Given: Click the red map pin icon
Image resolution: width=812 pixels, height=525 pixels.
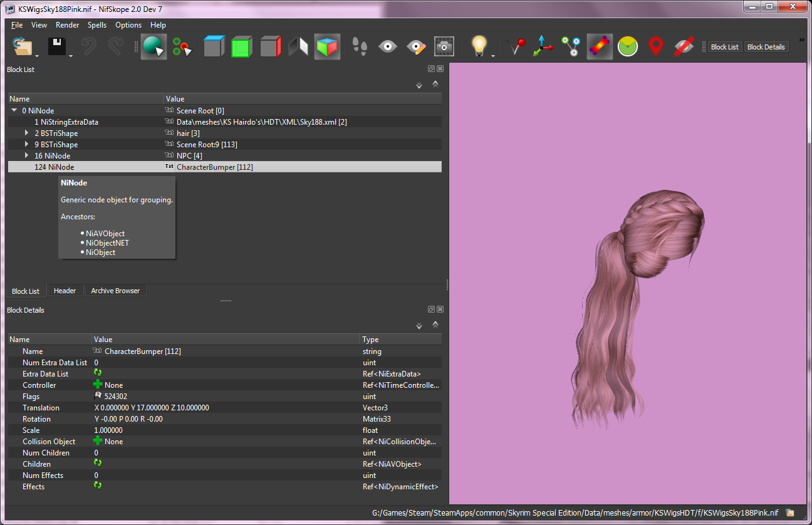Looking at the screenshot, I should [x=655, y=46].
